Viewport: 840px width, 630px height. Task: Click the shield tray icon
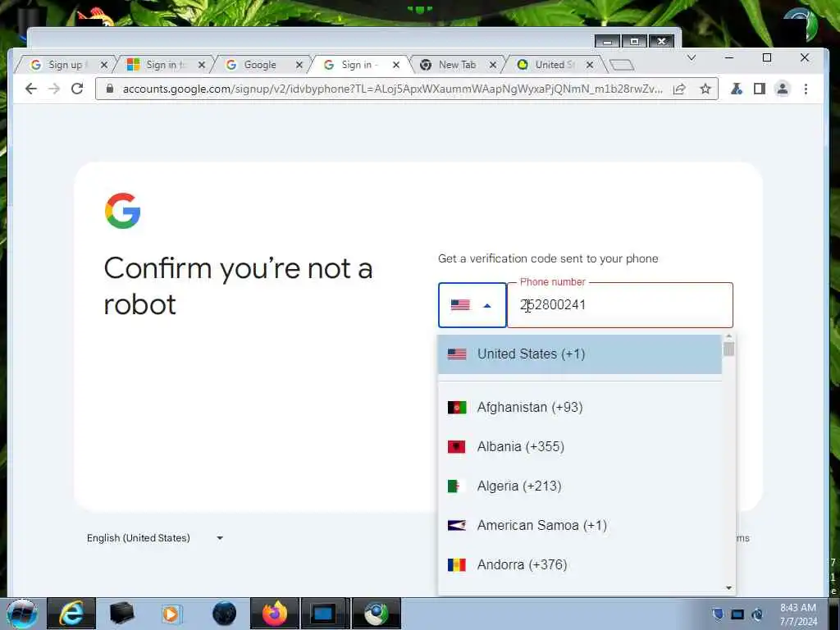click(x=717, y=614)
